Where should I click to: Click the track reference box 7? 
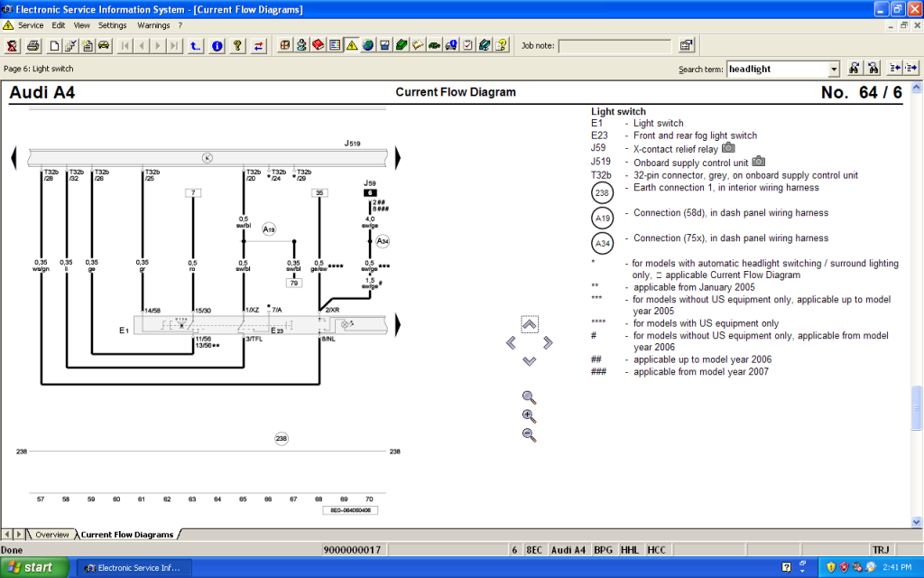tap(193, 193)
